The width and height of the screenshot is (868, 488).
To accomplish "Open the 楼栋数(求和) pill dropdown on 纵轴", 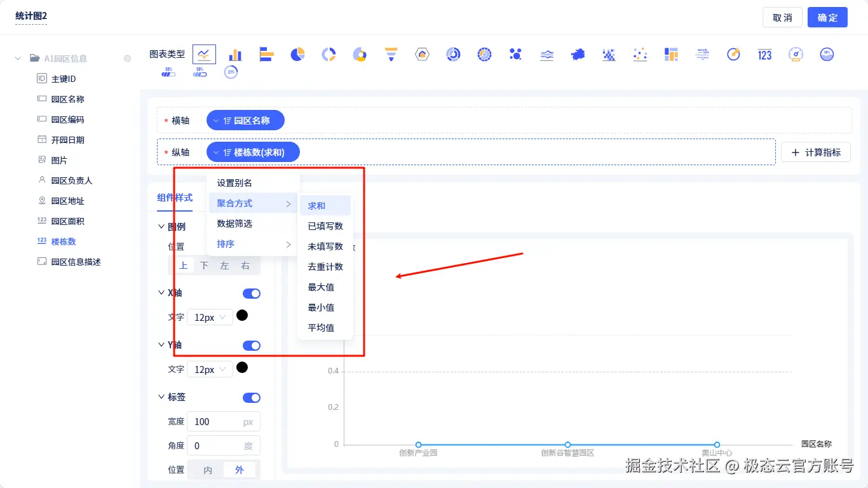I will pos(253,152).
